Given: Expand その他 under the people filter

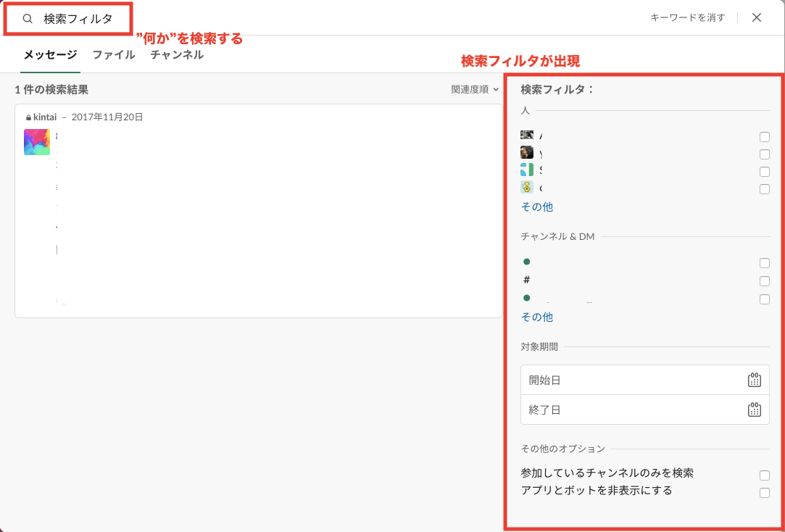Looking at the screenshot, I should point(536,207).
